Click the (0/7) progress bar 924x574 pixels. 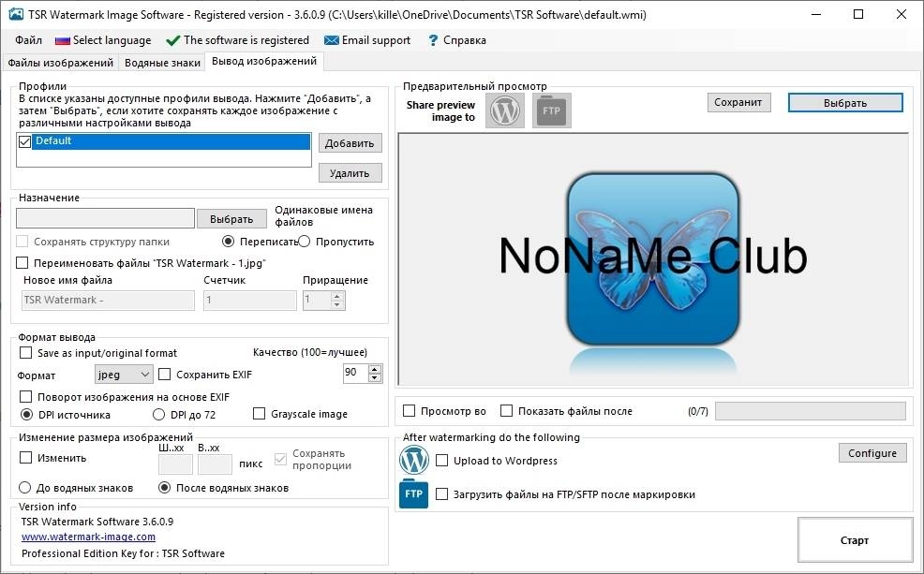point(811,411)
